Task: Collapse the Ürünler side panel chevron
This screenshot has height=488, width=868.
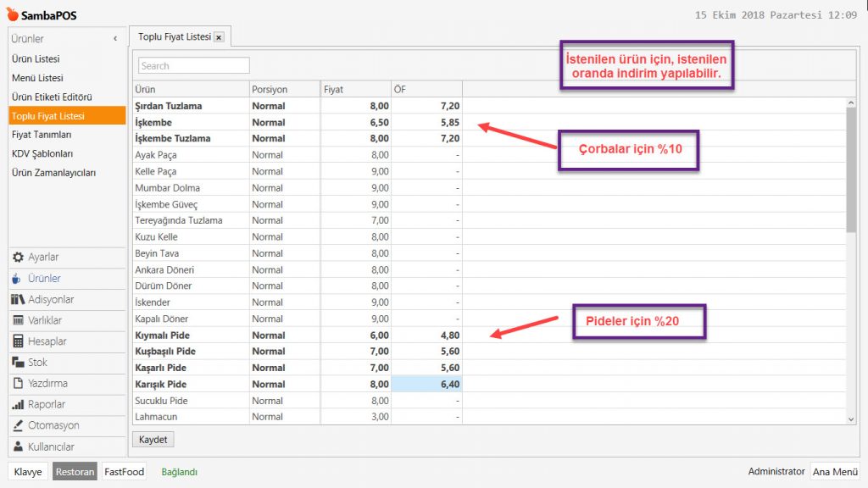Action: point(114,39)
